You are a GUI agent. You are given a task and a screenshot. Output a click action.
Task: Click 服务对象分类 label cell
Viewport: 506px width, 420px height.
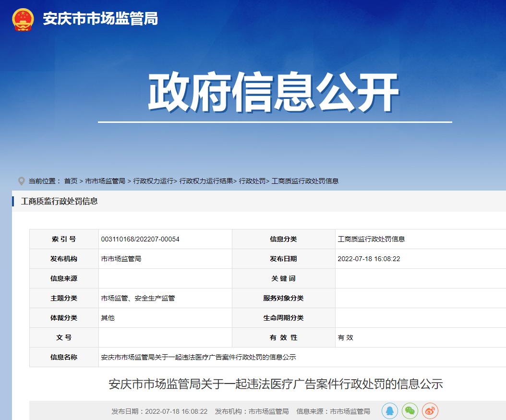coord(283,298)
